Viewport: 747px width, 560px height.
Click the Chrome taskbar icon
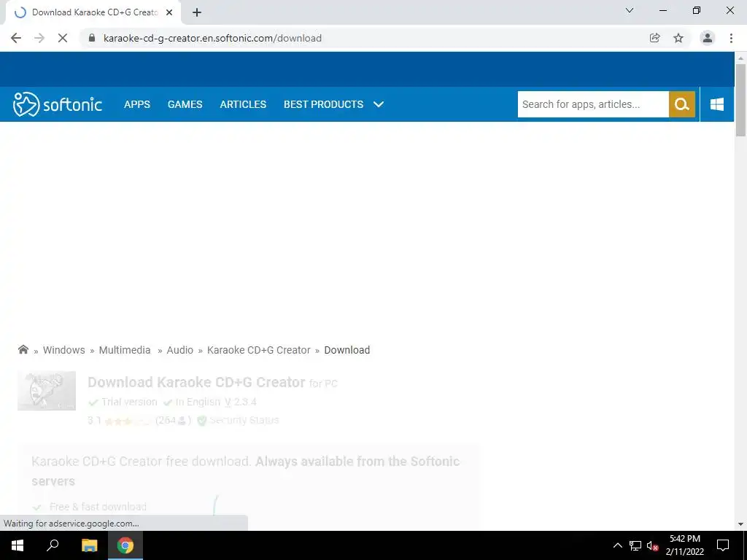[125, 545]
